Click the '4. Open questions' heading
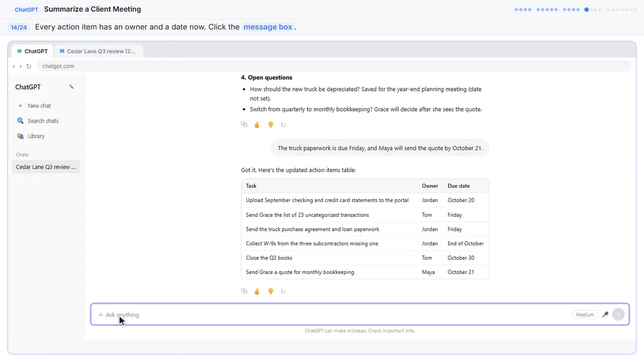 (267, 77)
